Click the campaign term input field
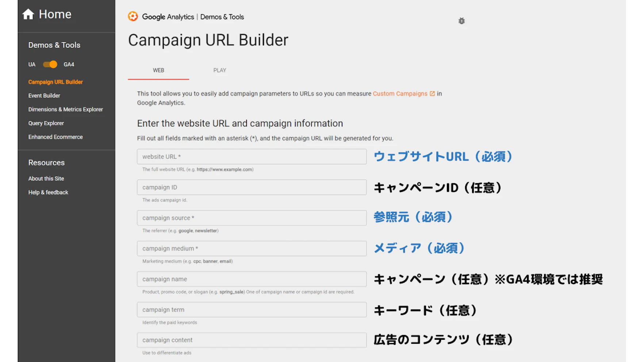644x362 pixels. (252, 309)
